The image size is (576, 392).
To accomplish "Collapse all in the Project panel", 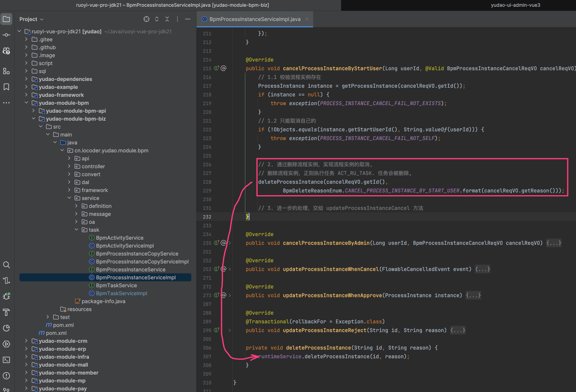I will click(167, 19).
